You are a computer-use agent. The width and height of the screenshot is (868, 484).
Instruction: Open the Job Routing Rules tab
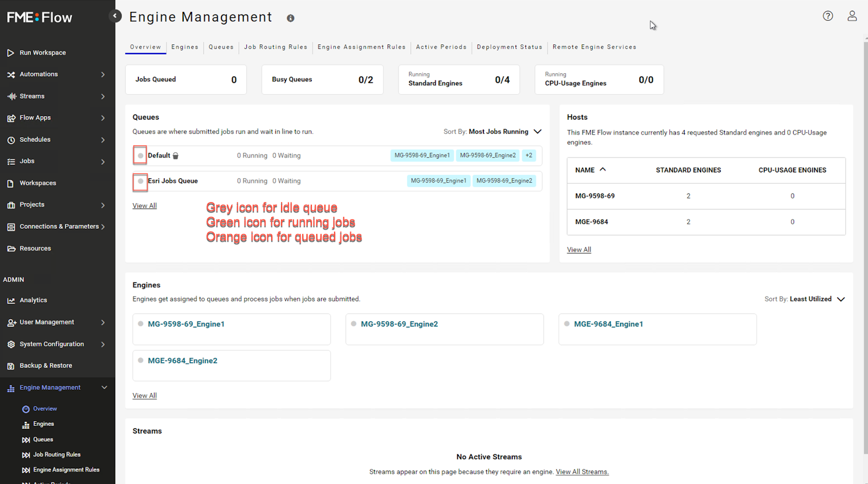pos(276,47)
